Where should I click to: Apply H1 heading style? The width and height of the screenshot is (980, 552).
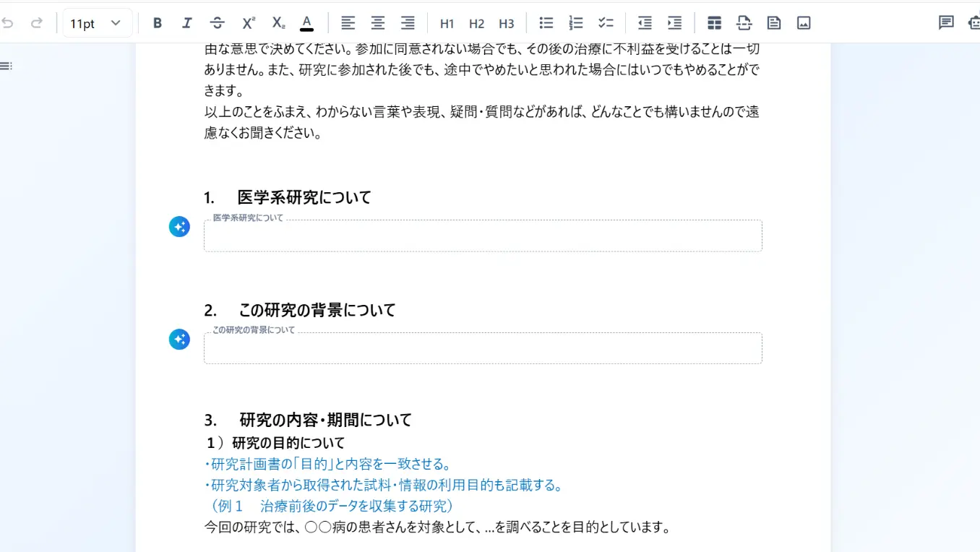tap(447, 23)
